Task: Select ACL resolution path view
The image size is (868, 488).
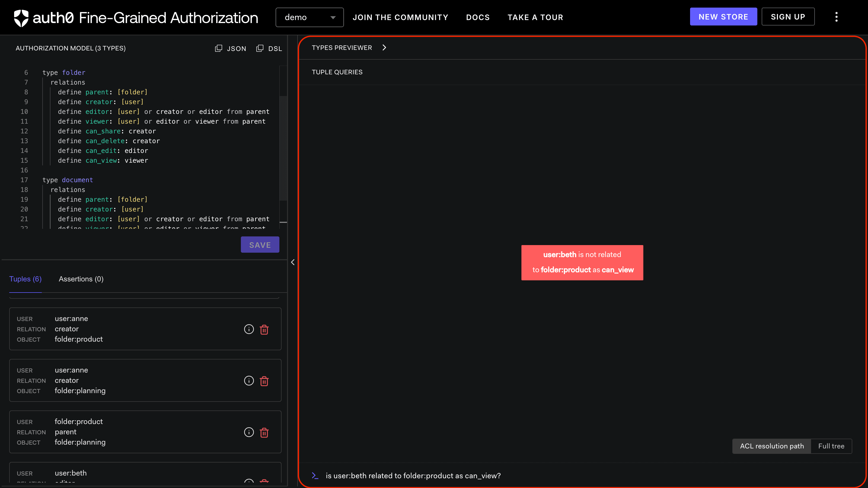Action: pos(772,446)
